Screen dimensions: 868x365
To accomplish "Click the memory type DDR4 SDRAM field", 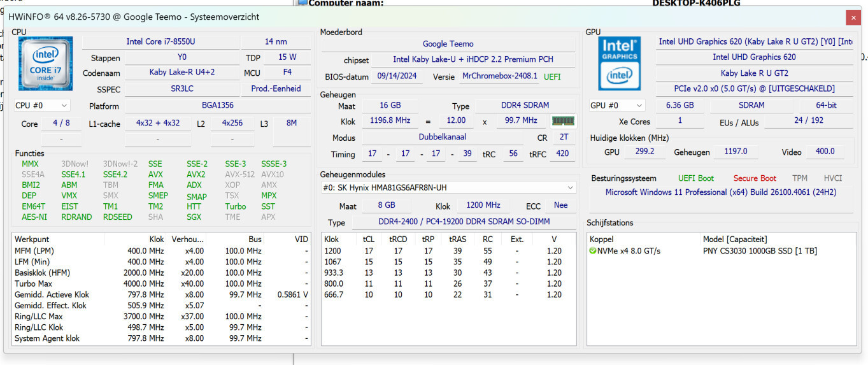I will 525,105.
